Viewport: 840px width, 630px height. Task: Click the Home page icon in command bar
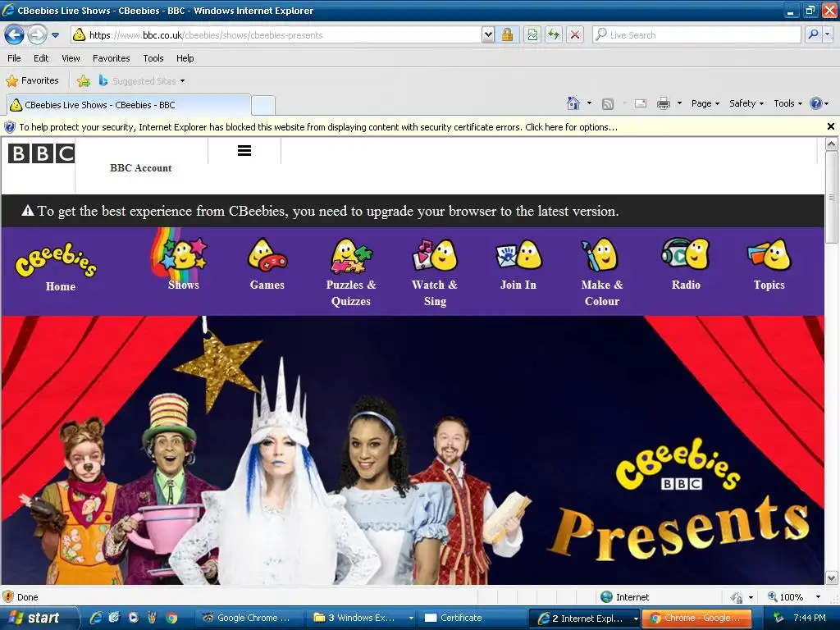(573, 103)
